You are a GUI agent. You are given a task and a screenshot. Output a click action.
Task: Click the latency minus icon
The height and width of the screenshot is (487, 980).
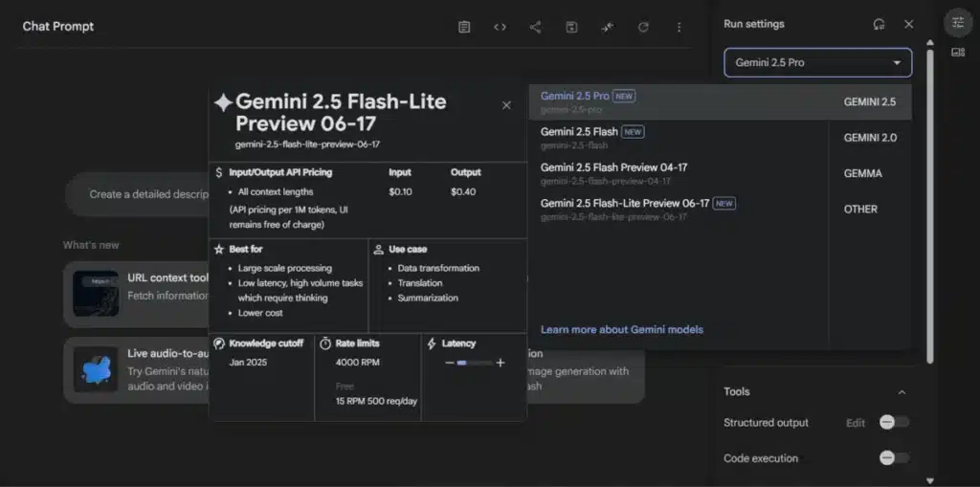point(450,363)
